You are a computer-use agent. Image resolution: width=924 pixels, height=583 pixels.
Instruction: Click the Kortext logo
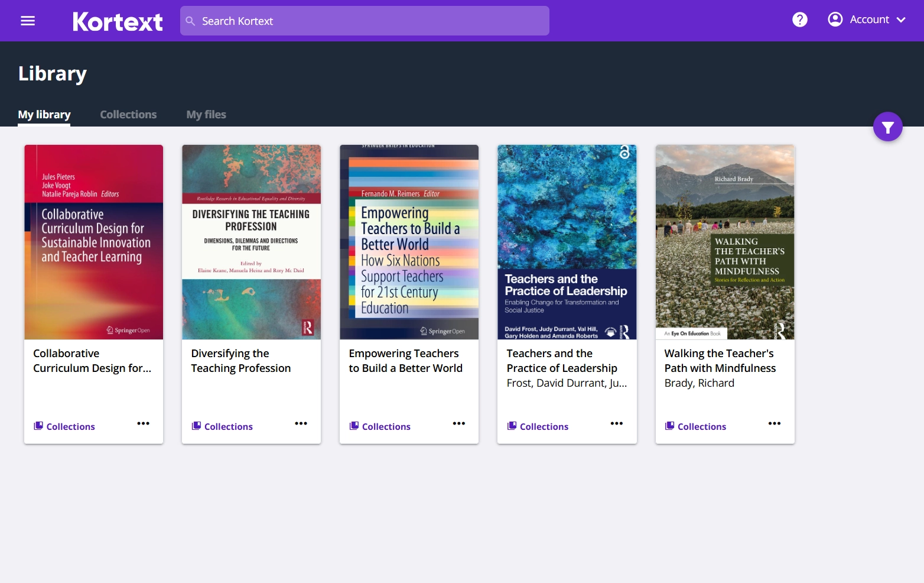[x=118, y=21]
